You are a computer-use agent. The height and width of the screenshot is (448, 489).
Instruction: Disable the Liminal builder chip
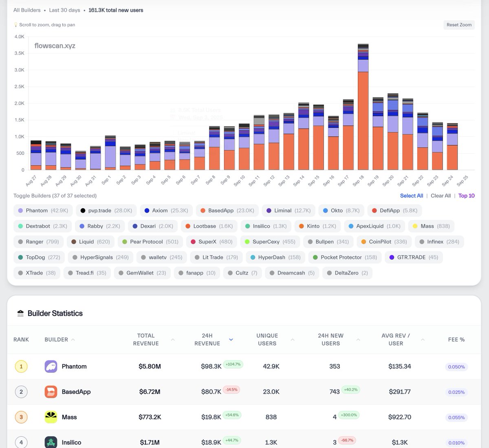point(288,211)
